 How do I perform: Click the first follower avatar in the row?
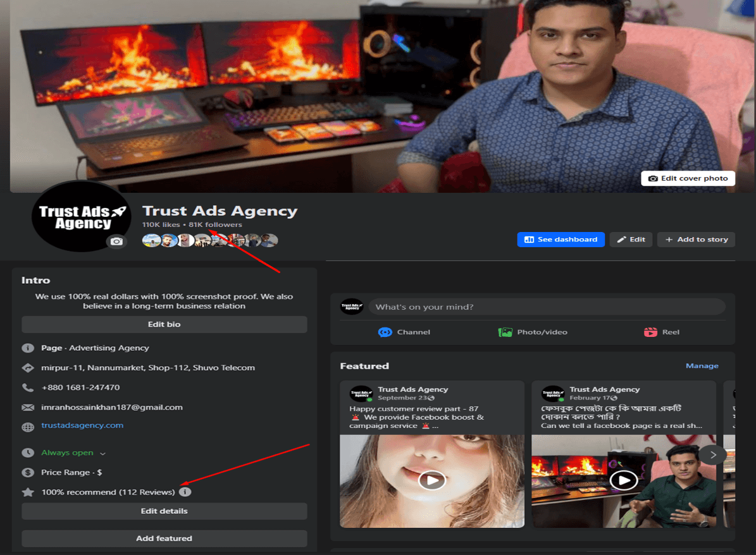(151, 240)
